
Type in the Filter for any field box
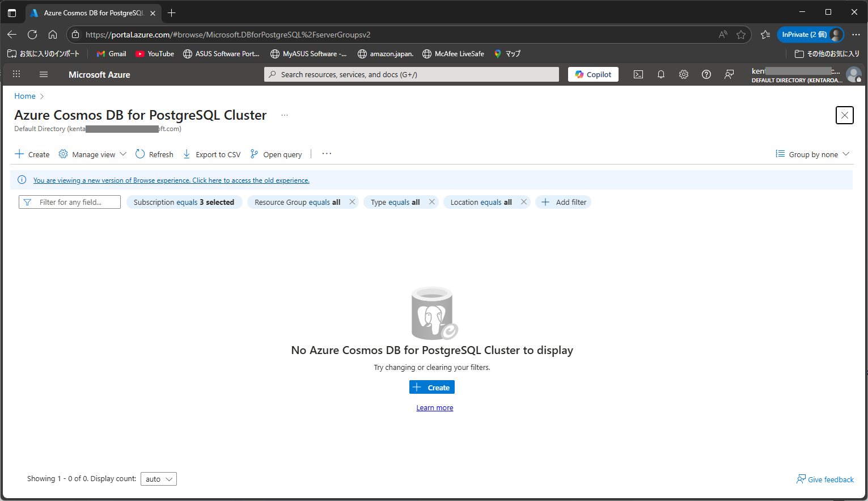pyautogui.click(x=69, y=201)
